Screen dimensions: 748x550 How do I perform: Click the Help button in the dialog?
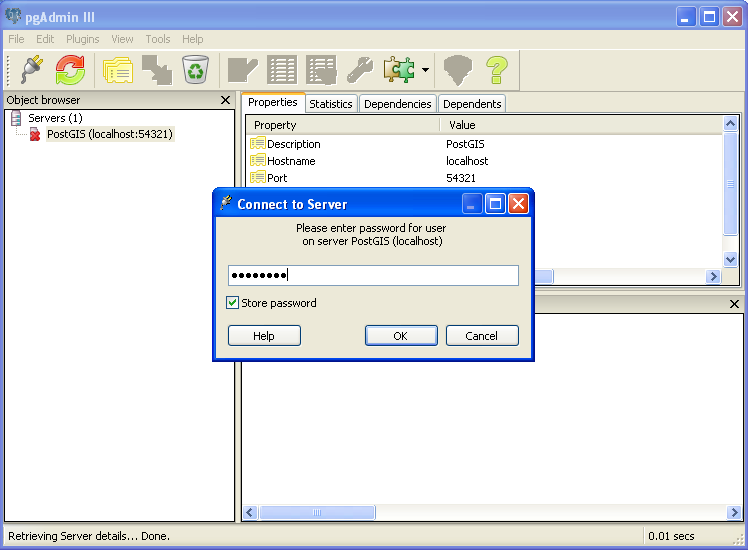pos(264,336)
